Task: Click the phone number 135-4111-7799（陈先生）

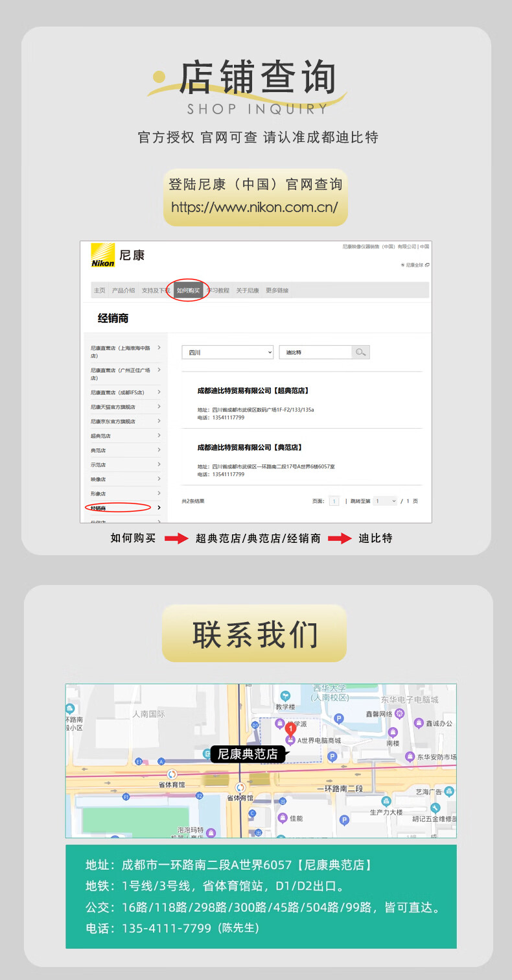Action: click(x=191, y=928)
